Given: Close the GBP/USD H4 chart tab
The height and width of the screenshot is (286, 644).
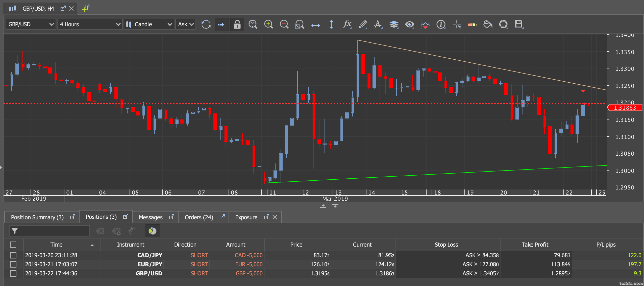Looking at the screenshot, I should coord(71,8).
